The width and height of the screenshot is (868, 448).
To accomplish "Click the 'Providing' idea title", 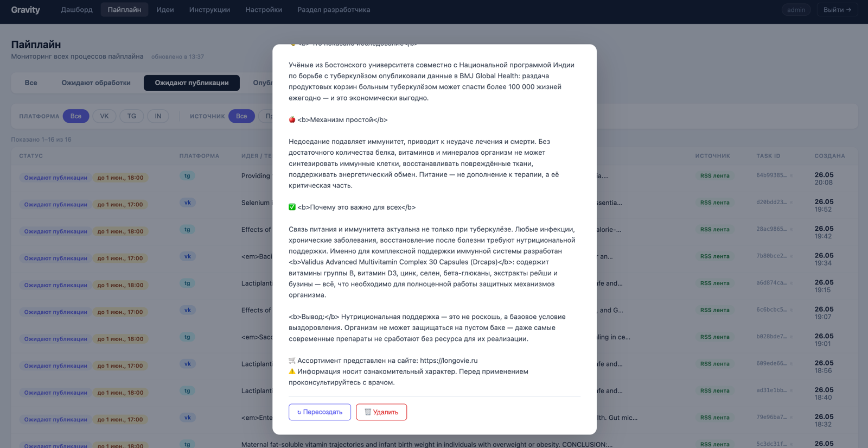I will (x=256, y=176).
